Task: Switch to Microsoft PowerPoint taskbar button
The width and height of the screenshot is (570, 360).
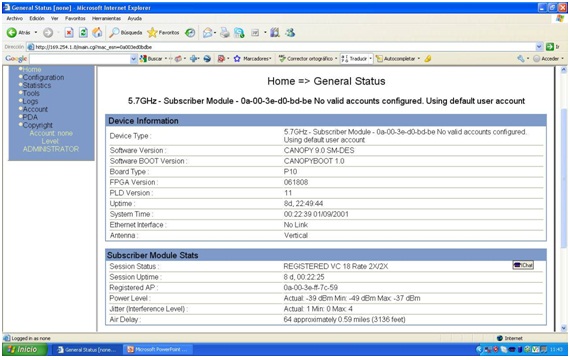Action: 157,350
